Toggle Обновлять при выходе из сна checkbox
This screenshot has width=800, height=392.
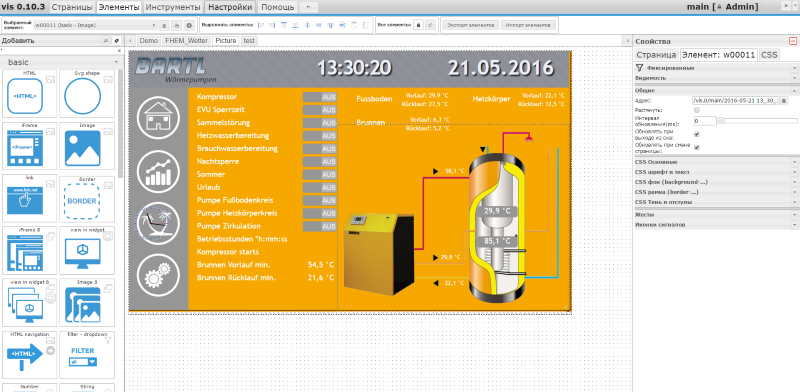(x=697, y=134)
